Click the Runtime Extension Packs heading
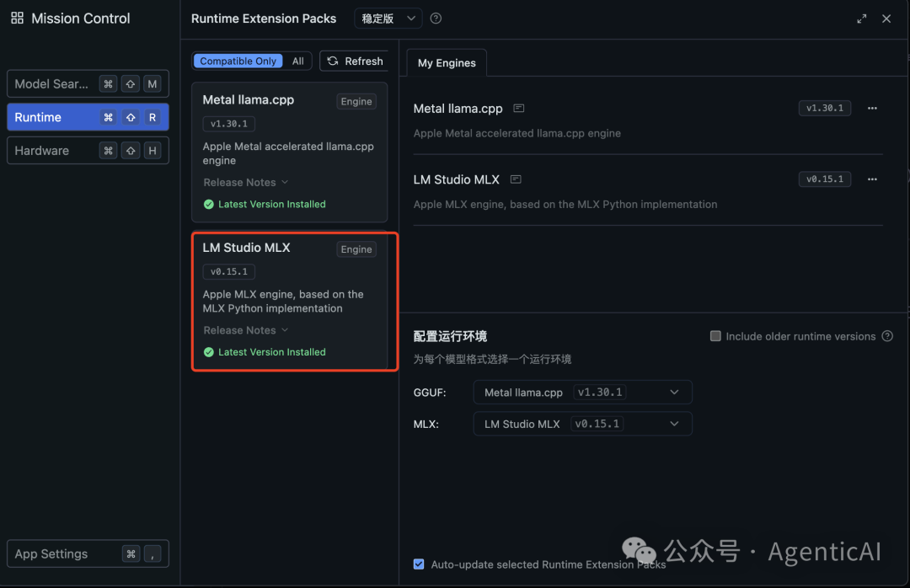The image size is (910, 588). (x=264, y=19)
